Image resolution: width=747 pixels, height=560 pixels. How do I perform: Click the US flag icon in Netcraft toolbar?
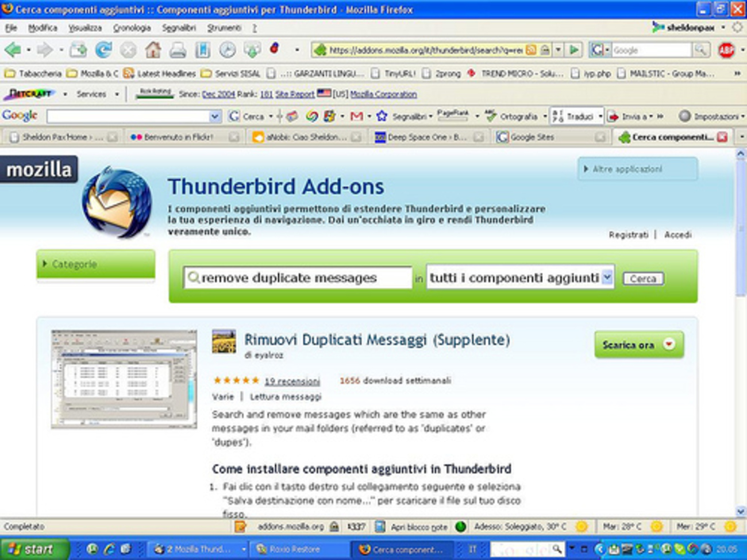point(324,94)
